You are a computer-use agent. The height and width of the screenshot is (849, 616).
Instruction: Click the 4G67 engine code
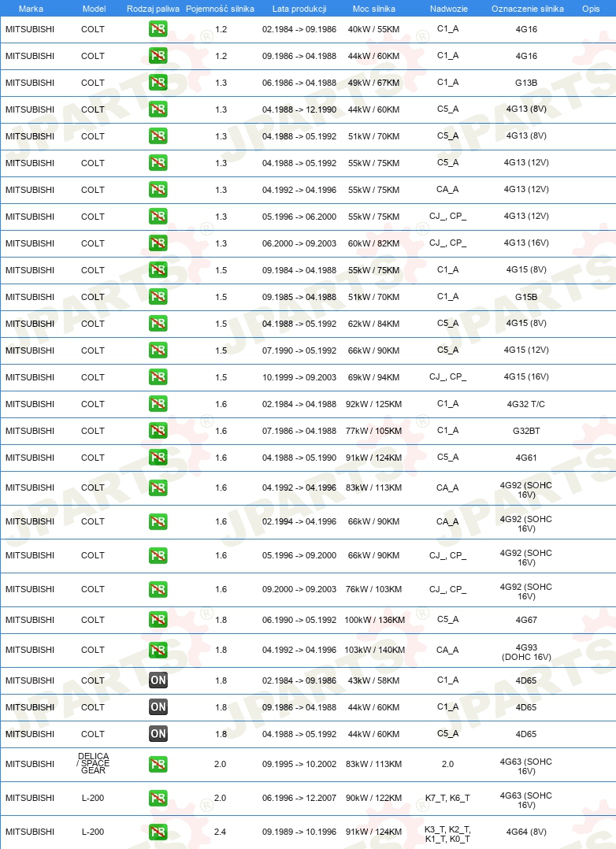tap(526, 620)
